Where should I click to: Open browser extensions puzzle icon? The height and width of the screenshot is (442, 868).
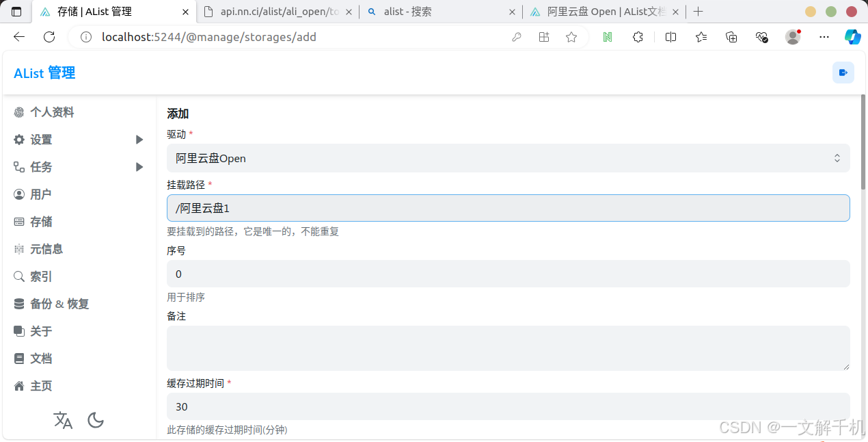tap(638, 37)
